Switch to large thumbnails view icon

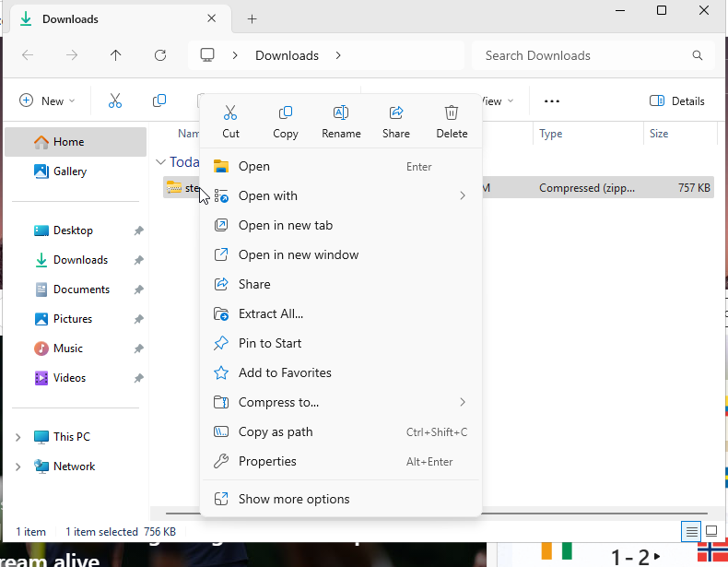tap(711, 531)
